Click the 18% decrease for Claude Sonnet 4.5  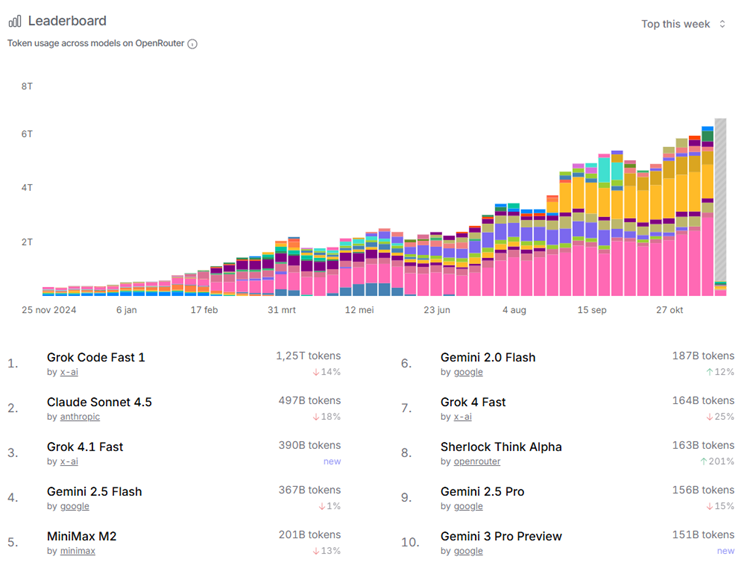pyautogui.click(x=327, y=416)
